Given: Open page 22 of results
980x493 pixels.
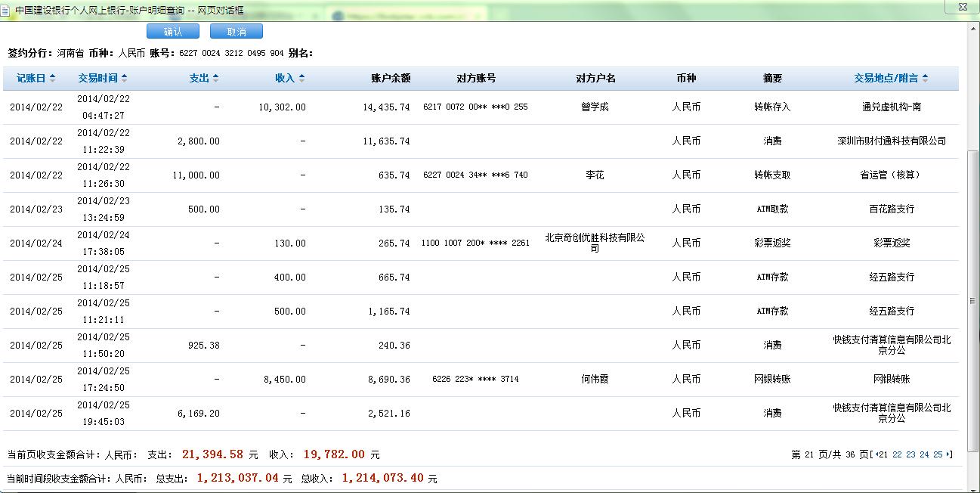Looking at the screenshot, I should (897, 454).
